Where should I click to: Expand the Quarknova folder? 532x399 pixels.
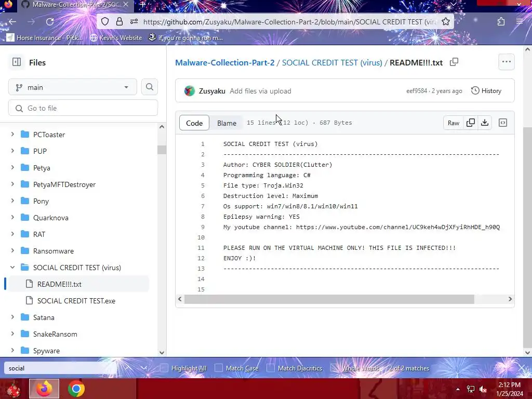click(12, 218)
